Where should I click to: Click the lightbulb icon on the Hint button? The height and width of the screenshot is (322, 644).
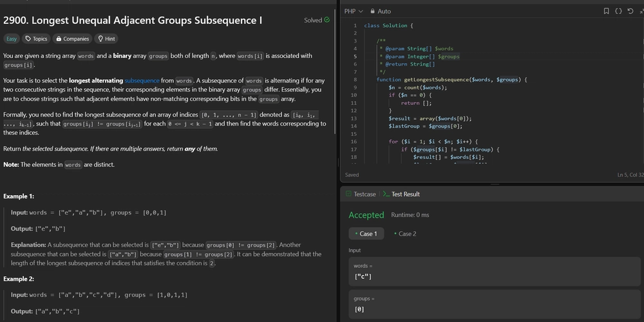pos(100,39)
